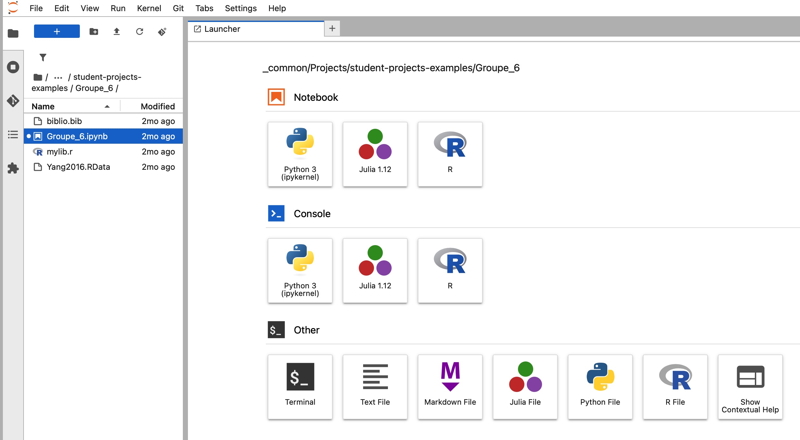This screenshot has width=800, height=440.
Task: Open the Kernel menu
Action: coord(149,8)
